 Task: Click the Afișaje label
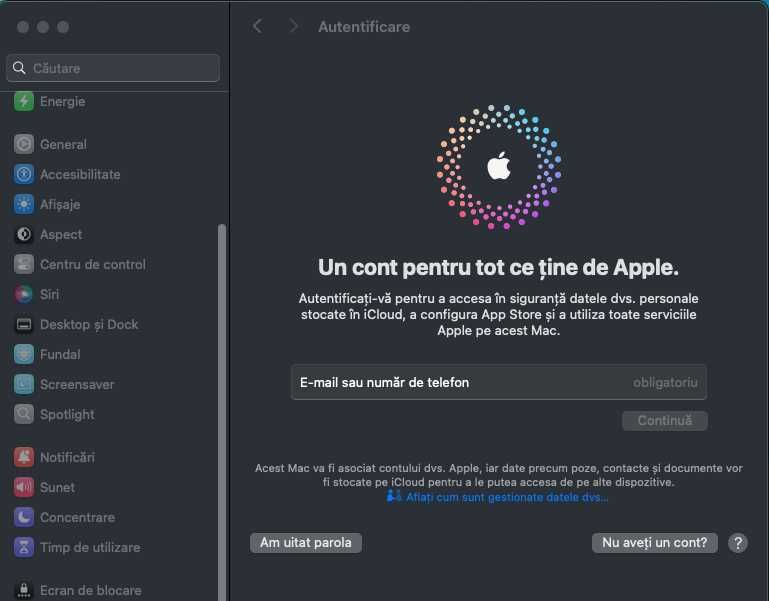60,204
